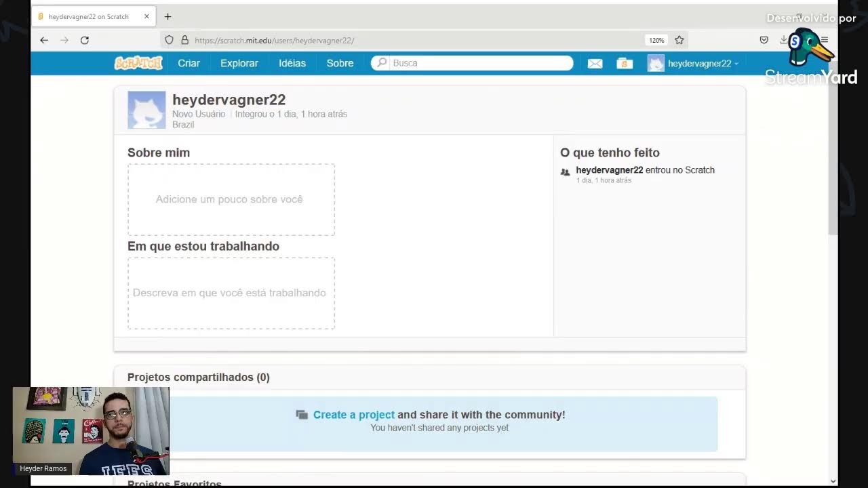
Task: Click the project icon beside Create a project
Action: click(x=302, y=415)
